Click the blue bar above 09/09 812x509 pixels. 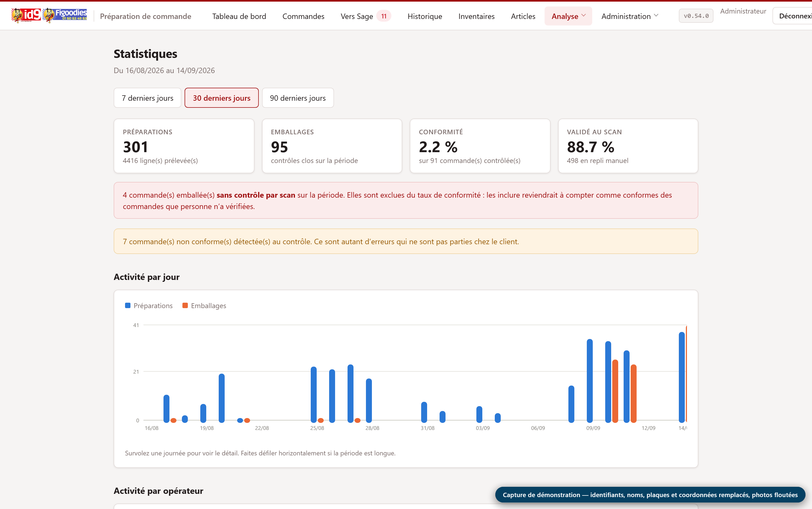click(x=590, y=381)
